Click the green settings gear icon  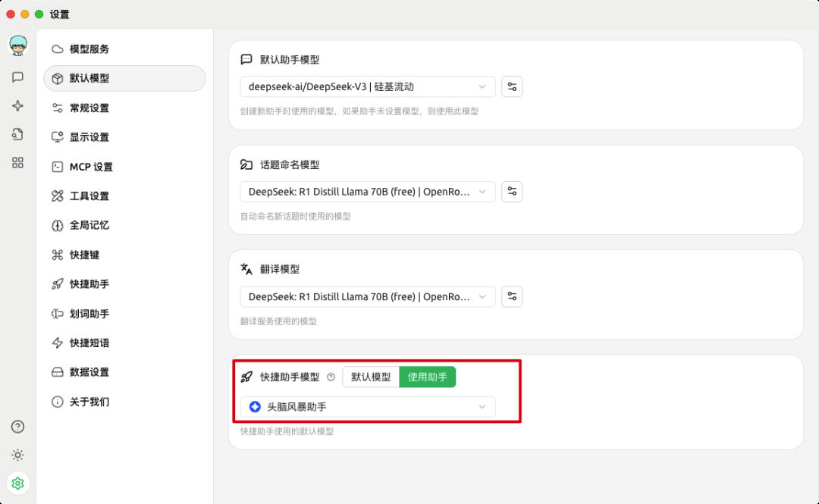tap(17, 483)
